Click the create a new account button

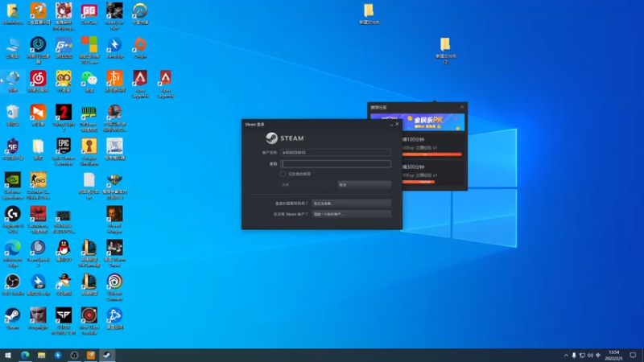point(352,214)
